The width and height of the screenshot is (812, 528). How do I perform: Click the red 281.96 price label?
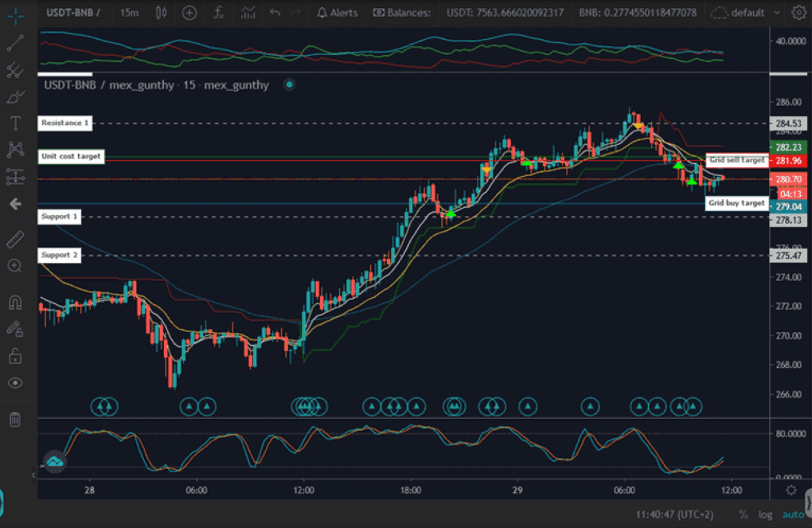(788, 161)
